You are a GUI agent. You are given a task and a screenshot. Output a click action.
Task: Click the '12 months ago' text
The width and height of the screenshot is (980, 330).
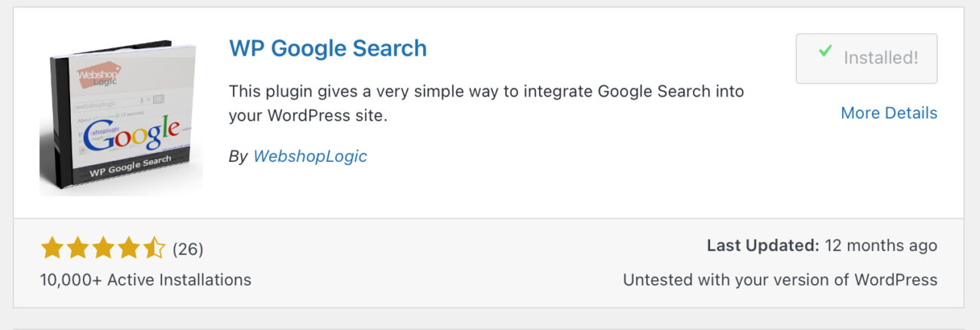pos(881,246)
